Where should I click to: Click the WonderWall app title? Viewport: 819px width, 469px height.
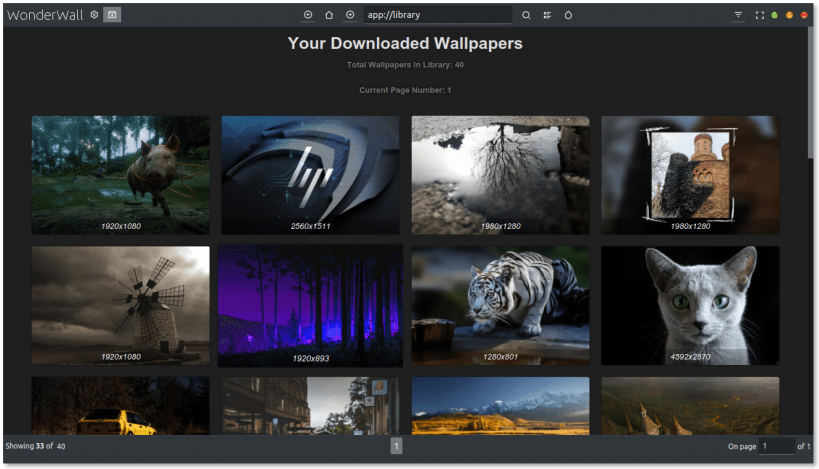coord(45,15)
